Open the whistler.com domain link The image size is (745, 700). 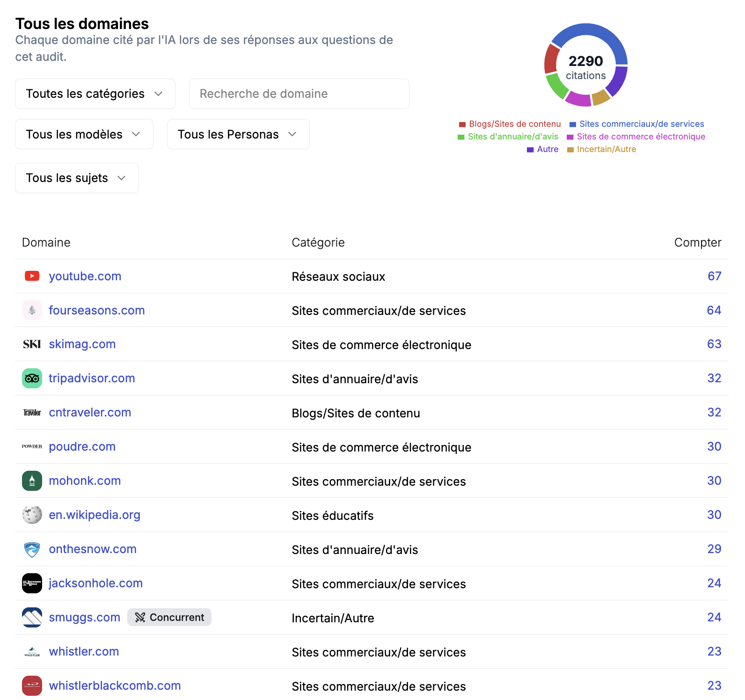tap(84, 651)
